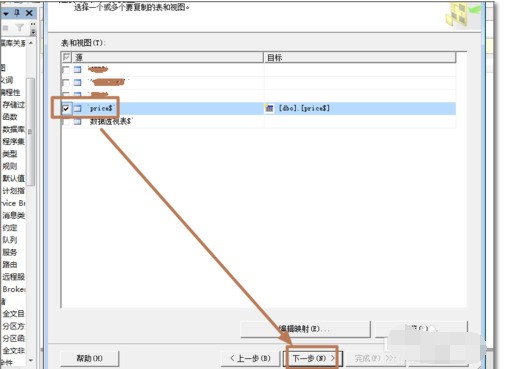Viewport: 505px width, 369px height.
Task: Click the table icon beside price$
Action: [x=77, y=108]
